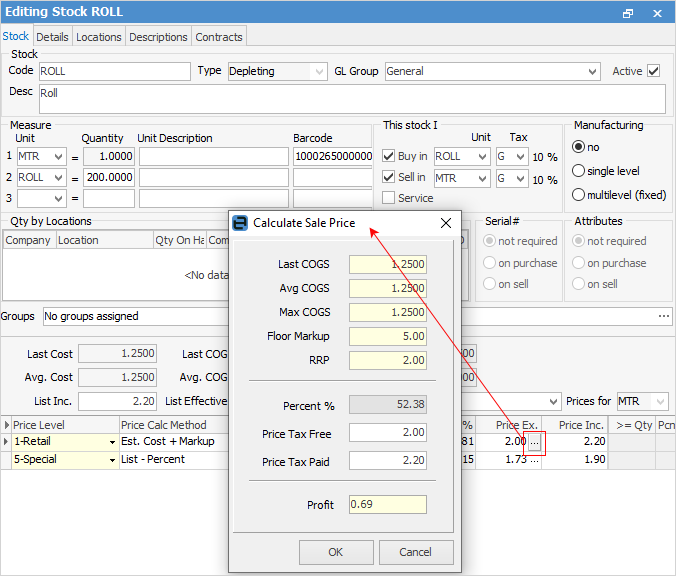Open the Type dropdown showing Depleting
This screenshot has width=676, height=576.
(x=318, y=71)
